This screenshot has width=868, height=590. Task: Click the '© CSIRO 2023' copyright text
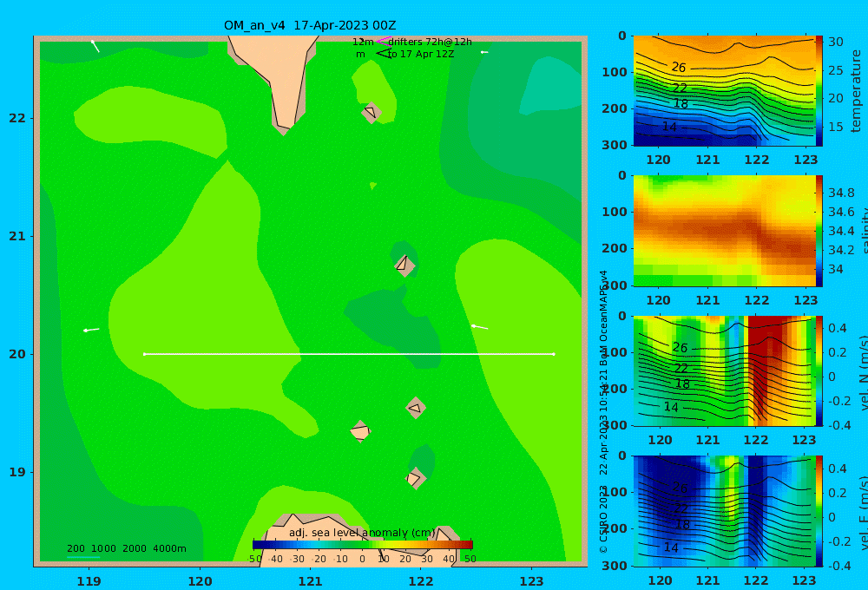[x=604, y=519]
